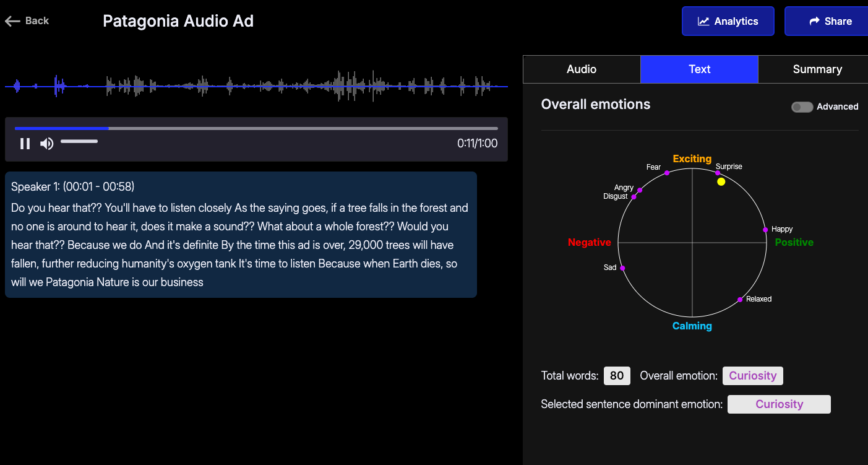Screen dimensions: 868x465
Task: Adjust the volume slider
Action: click(79, 142)
